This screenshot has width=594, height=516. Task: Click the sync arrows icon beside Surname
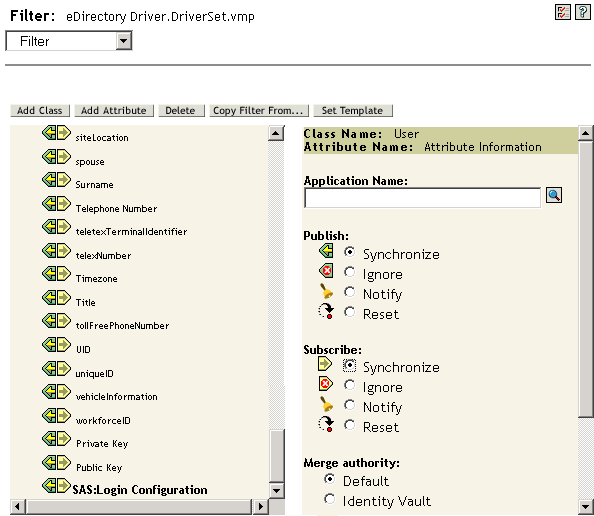click(56, 180)
